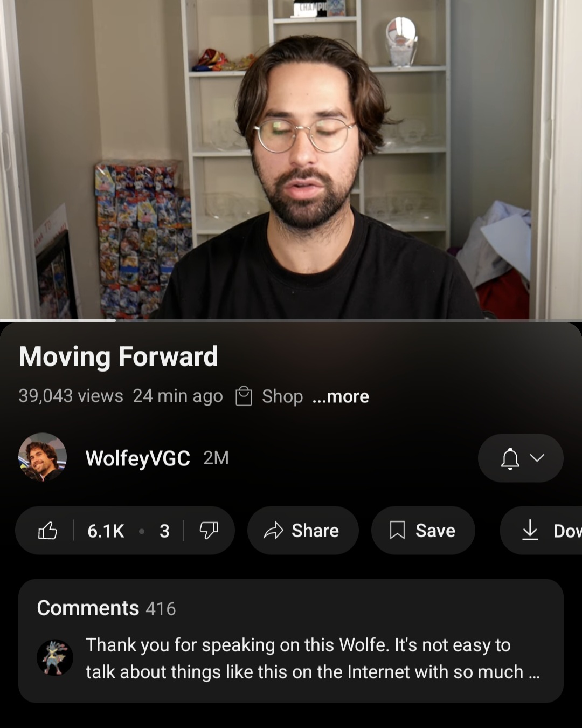Open the commenter's avatar icon

pyautogui.click(x=55, y=657)
